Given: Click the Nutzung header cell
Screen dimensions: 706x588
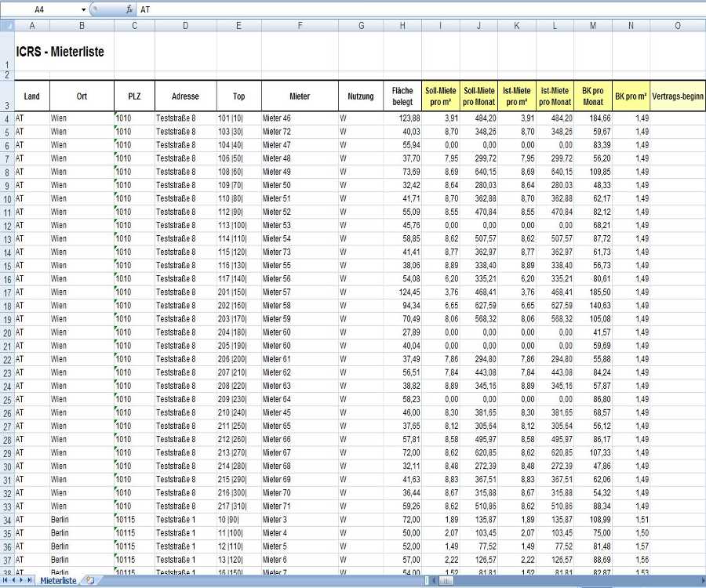Looking at the screenshot, I should [x=361, y=96].
